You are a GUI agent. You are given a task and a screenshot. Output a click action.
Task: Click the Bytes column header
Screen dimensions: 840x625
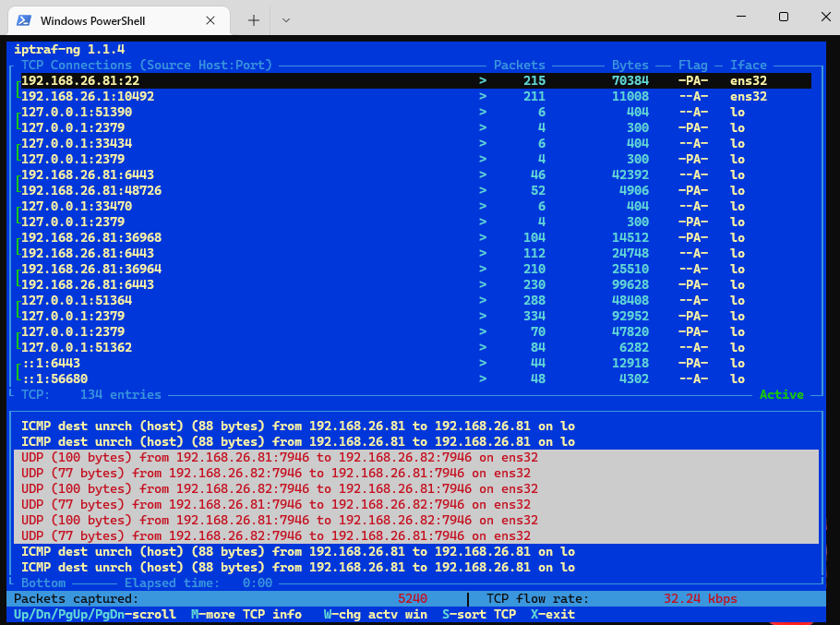click(x=630, y=66)
